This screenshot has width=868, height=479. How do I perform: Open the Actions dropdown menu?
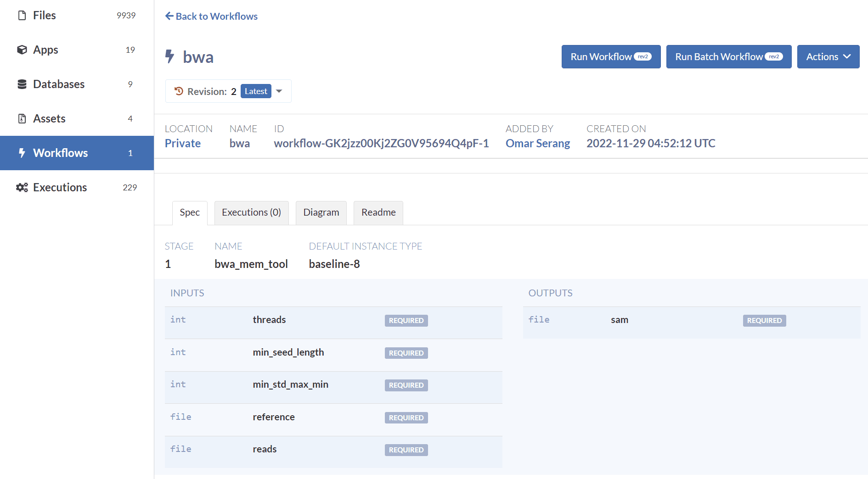click(x=828, y=56)
